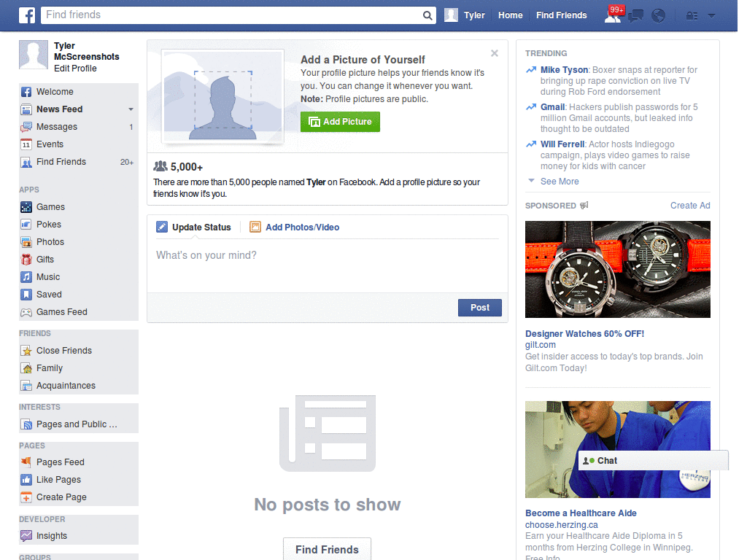Select the Add Photos/Video tab
The image size is (747, 560).
click(x=295, y=227)
